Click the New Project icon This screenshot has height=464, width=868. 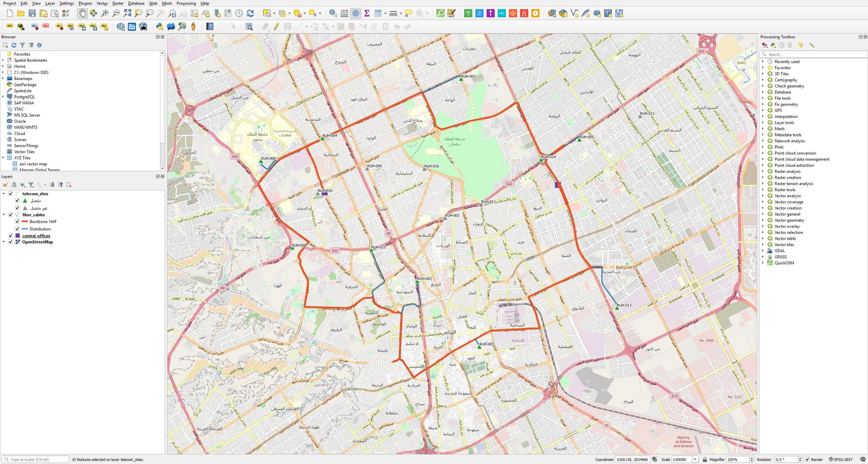pyautogui.click(x=10, y=14)
